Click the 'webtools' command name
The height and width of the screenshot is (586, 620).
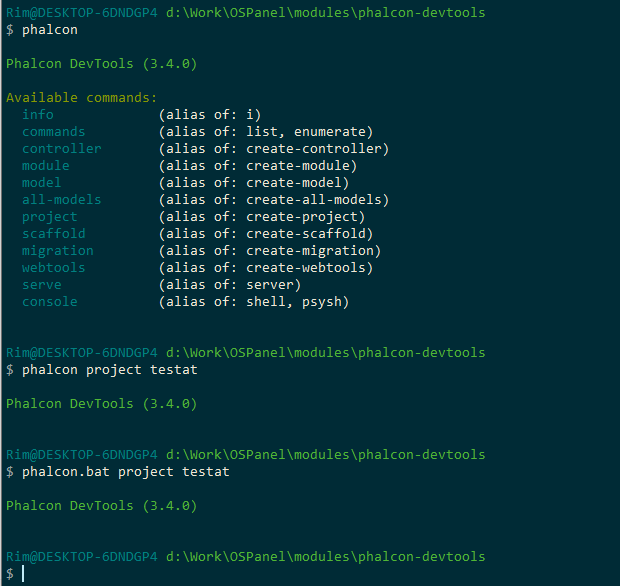(54, 268)
